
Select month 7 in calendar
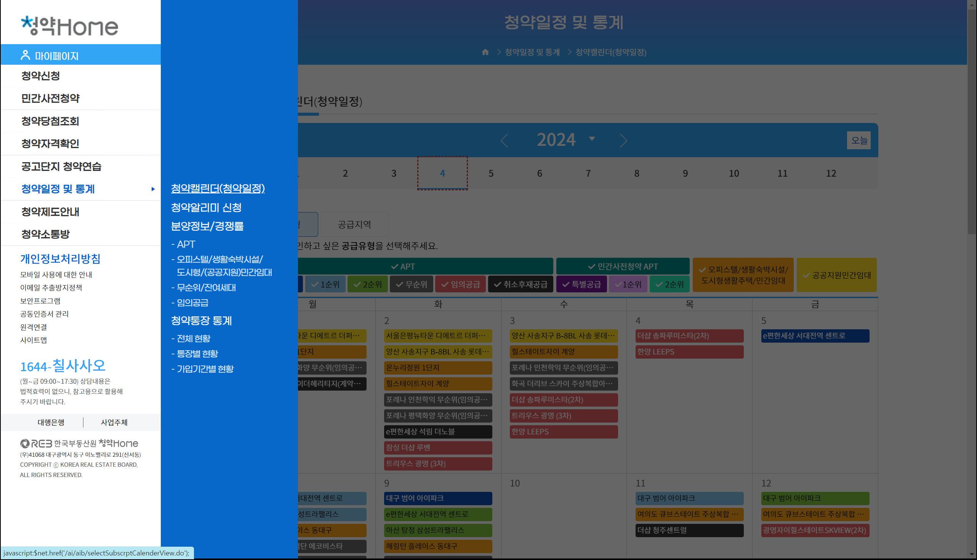(x=588, y=174)
